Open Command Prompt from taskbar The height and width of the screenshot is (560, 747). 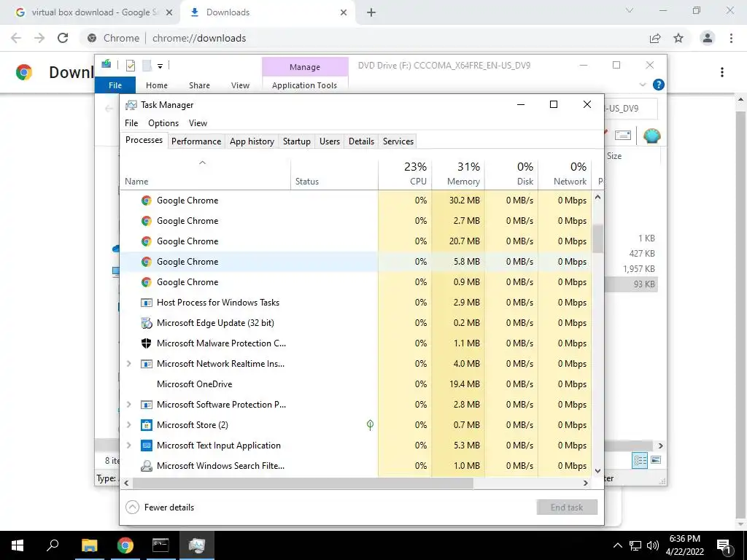tap(160, 545)
